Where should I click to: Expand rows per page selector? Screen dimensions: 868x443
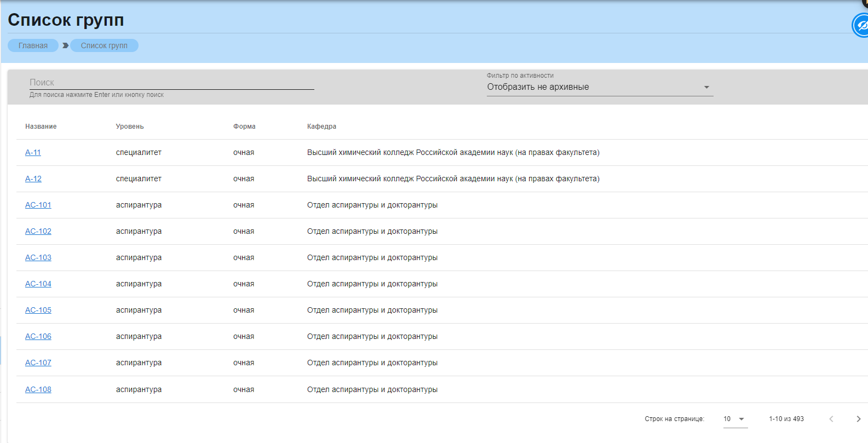735,419
